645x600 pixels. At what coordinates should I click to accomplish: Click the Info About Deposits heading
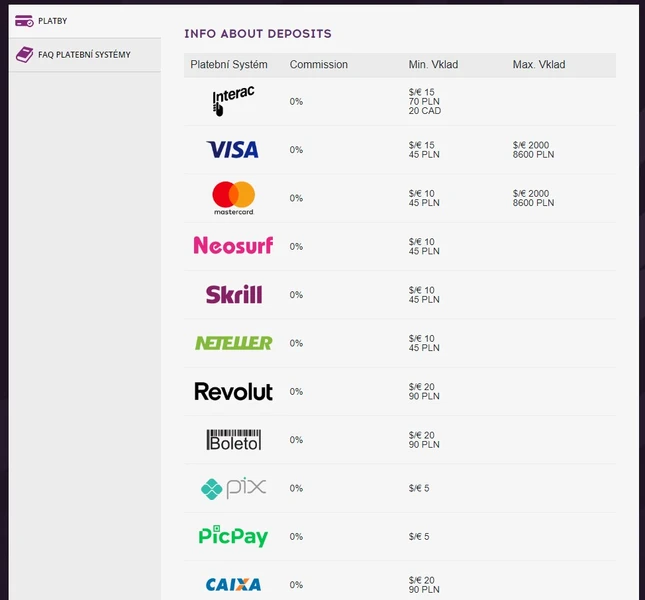click(257, 34)
